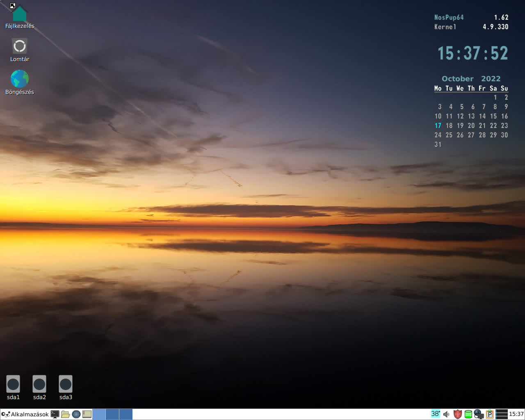Click highlighted date 17 in calendar

tap(438, 126)
